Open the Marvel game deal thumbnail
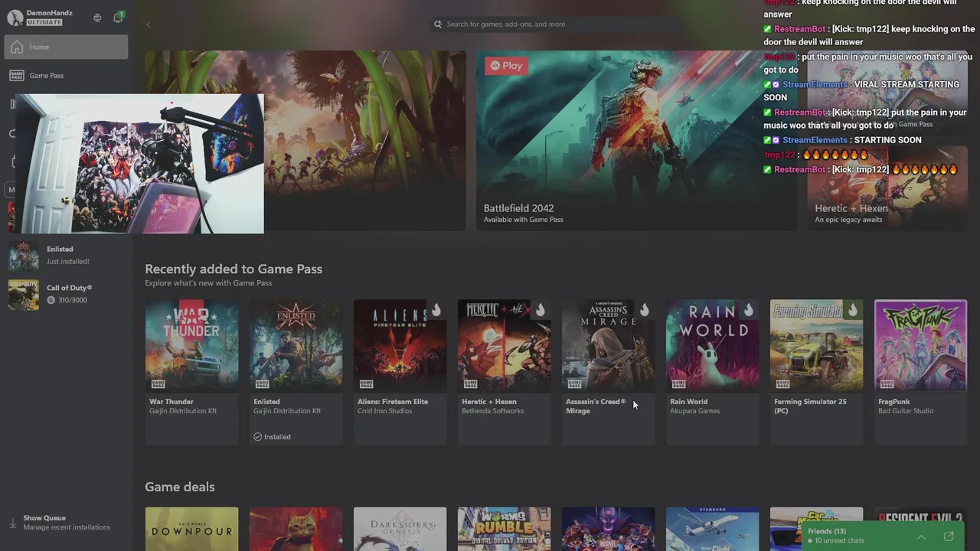This screenshot has height=551, width=980. pyautogui.click(x=608, y=529)
